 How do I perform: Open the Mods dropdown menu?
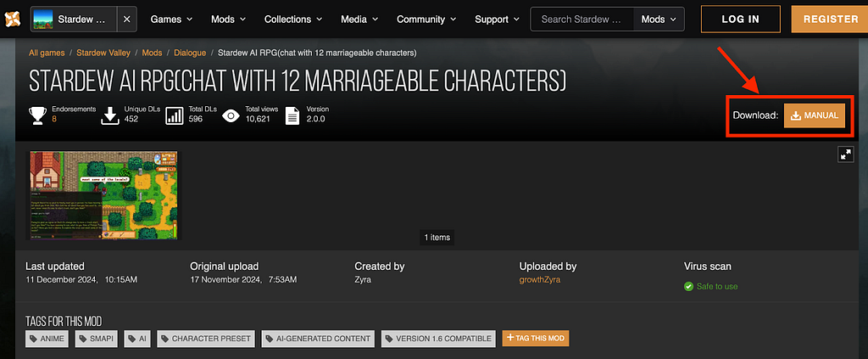tap(229, 20)
